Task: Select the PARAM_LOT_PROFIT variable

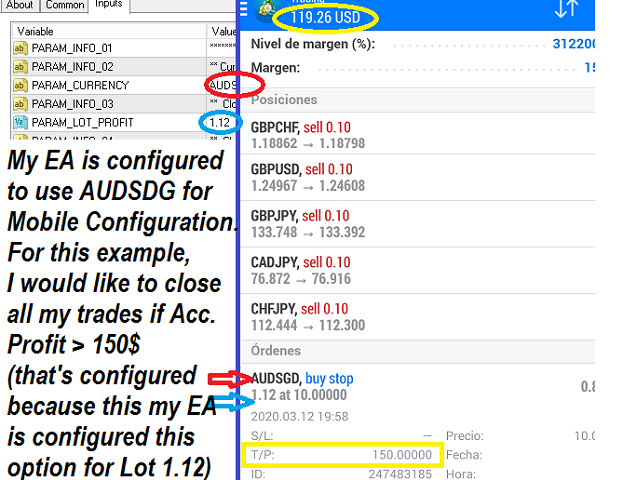Action: click(124, 122)
